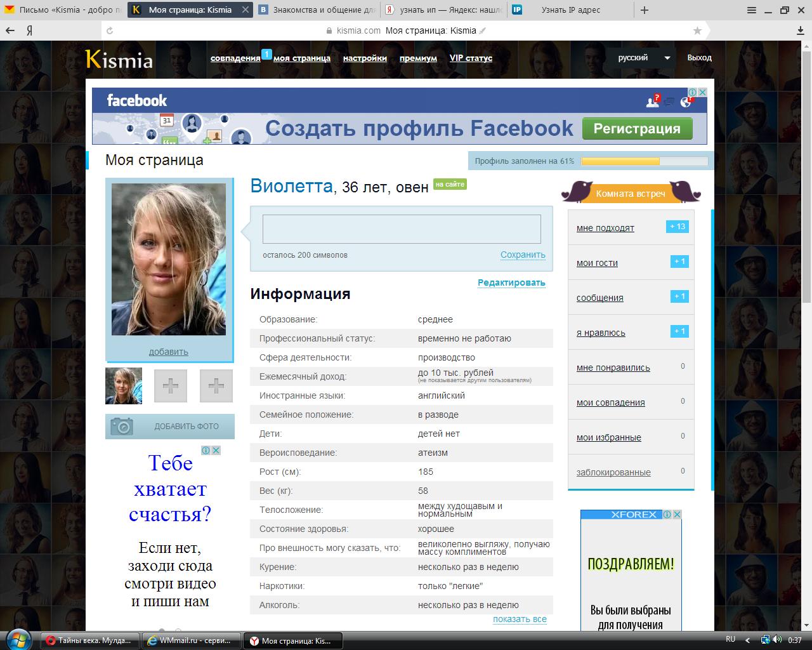Click the notification badge on совпадения
Image resolution: width=812 pixels, height=650 pixels.
pos(267,54)
